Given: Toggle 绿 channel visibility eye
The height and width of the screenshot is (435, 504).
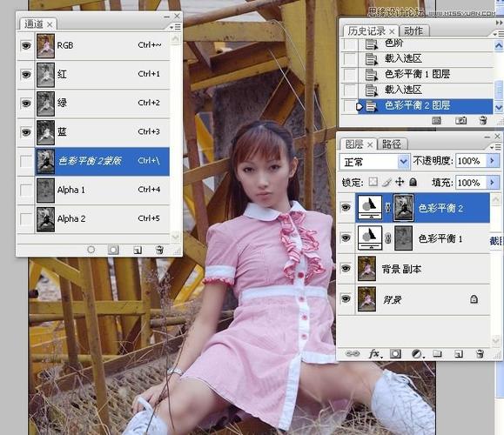Looking at the screenshot, I should pos(26,104).
